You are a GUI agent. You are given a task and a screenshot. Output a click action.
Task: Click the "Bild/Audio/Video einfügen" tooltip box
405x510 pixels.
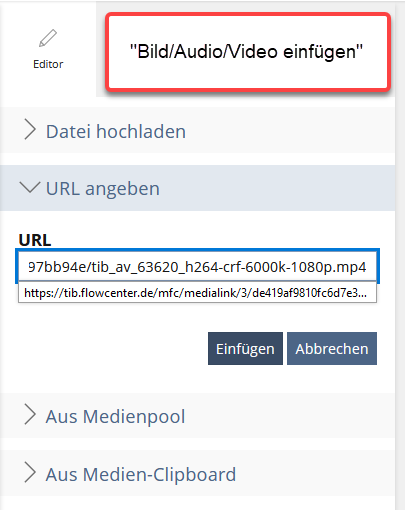coord(248,52)
